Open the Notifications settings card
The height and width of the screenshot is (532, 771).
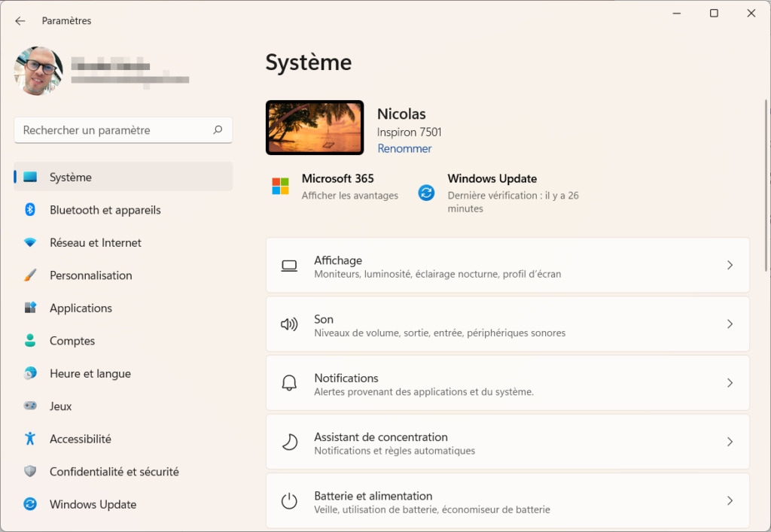(x=507, y=383)
